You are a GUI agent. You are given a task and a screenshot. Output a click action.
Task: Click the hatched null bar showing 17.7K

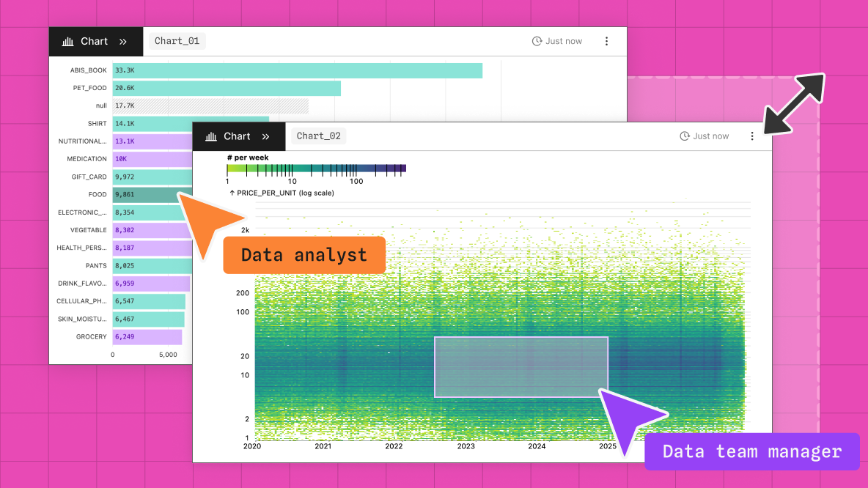(213, 106)
